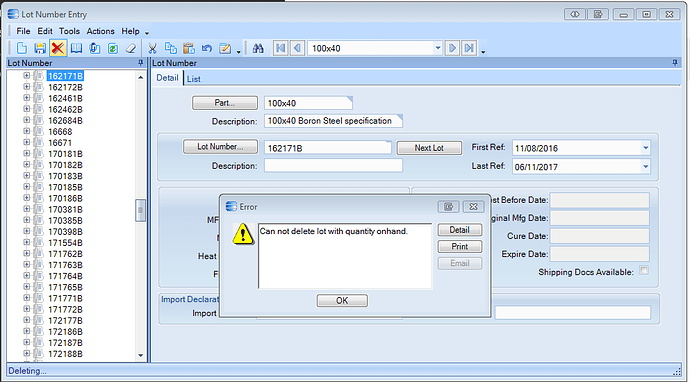Toggle Shipping Docs Available checkbox
The image size is (690, 382).
click(x=643, y=271)
